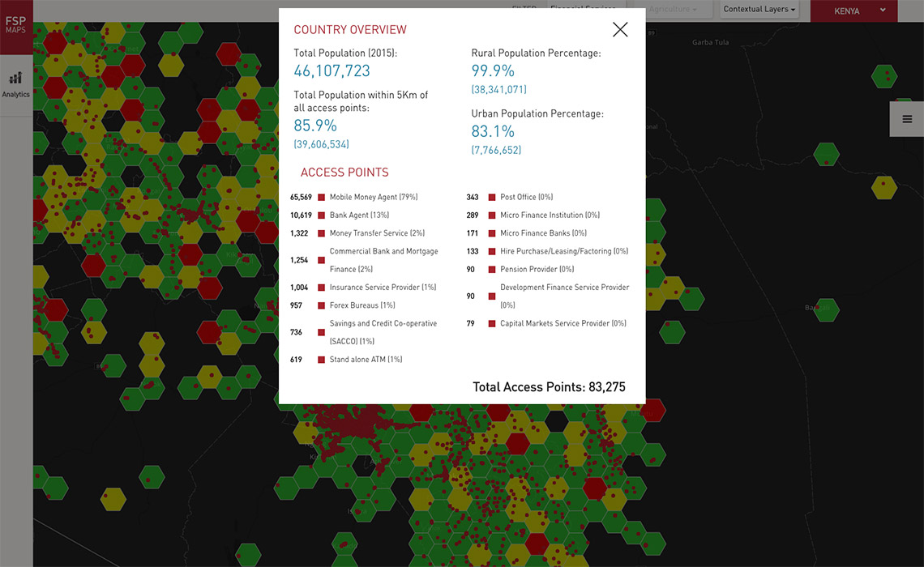This screenshot has width=924, height=567.
Task: Click the Money Transfer Service red swatch
Action: click(321, 233)
